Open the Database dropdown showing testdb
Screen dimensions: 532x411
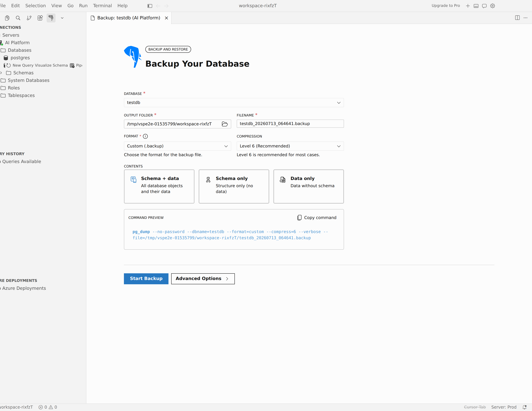coord(234,102)
